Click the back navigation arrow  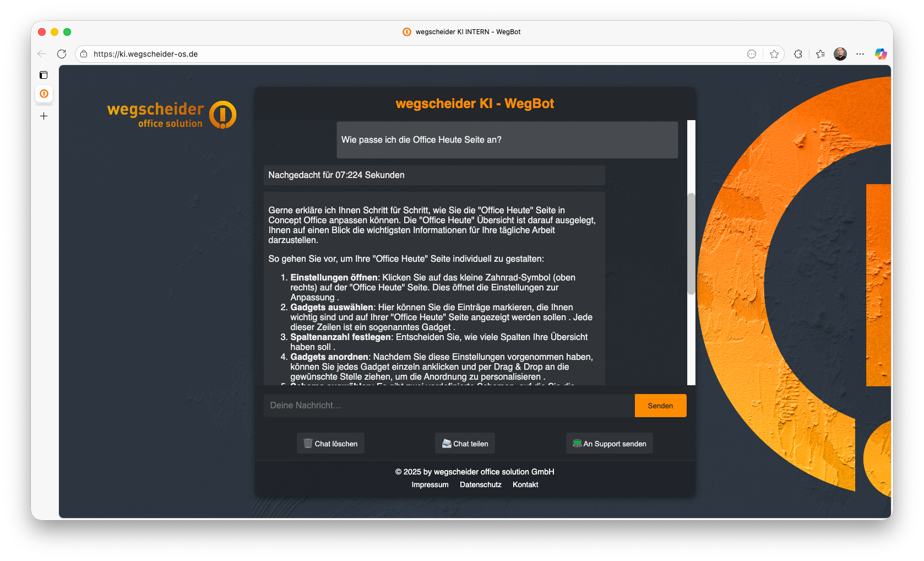[x=42, y=54]
